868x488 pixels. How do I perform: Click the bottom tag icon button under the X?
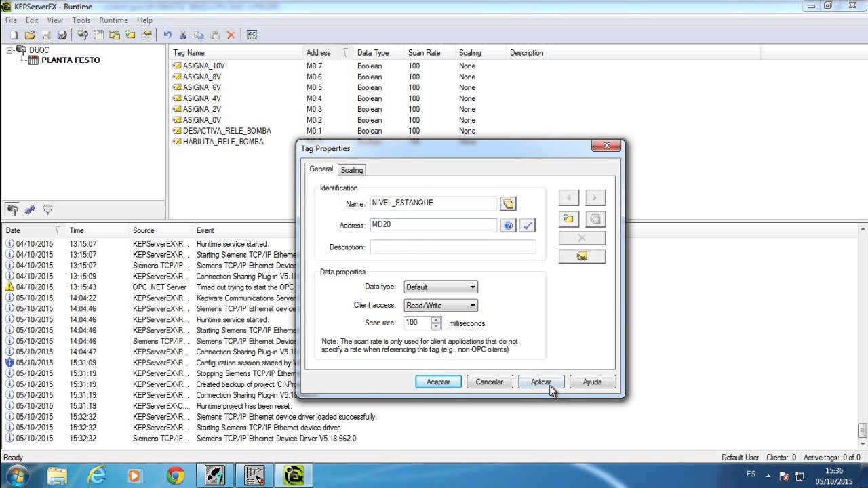click(x=582, y=256)
